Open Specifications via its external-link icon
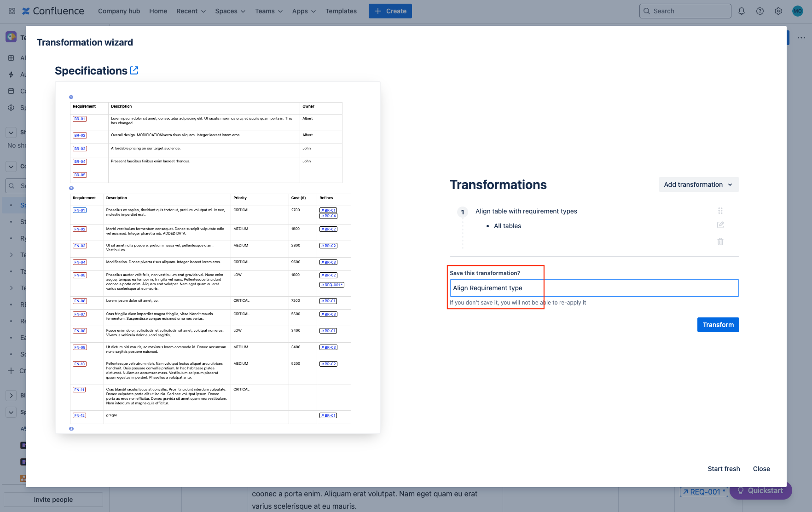Viewport: 812px width, 512px height. tap(134, 70)
